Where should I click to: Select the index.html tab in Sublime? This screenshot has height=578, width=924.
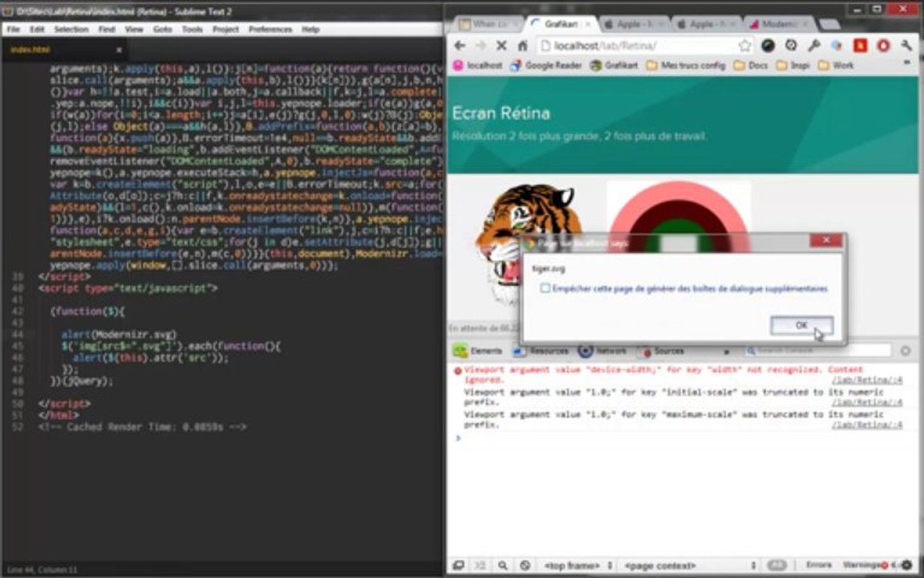(x=62, y=50)
